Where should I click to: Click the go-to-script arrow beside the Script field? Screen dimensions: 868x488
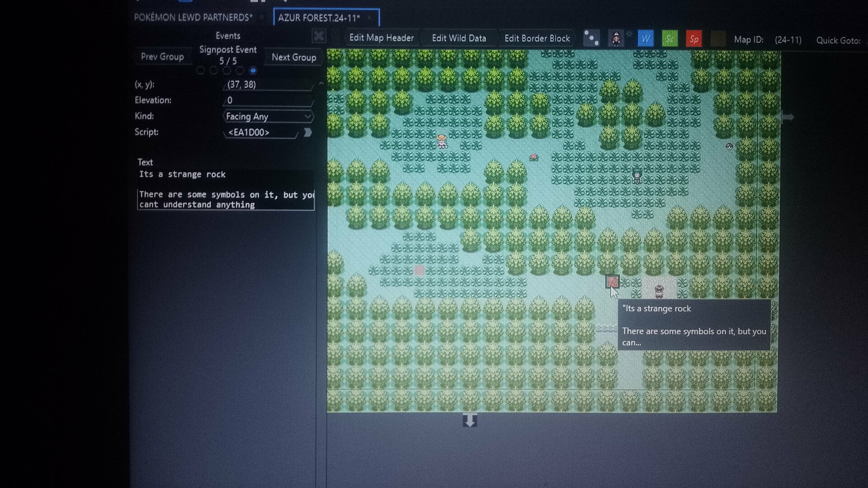308,132
